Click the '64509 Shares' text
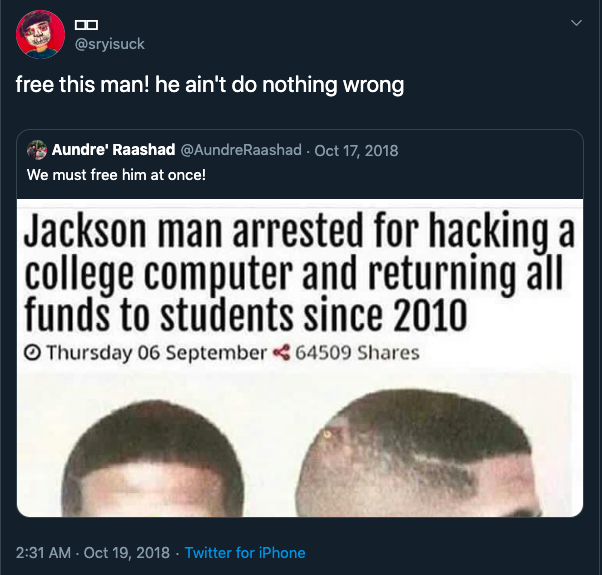The image size is (602, 575). [x=357, y=353]
